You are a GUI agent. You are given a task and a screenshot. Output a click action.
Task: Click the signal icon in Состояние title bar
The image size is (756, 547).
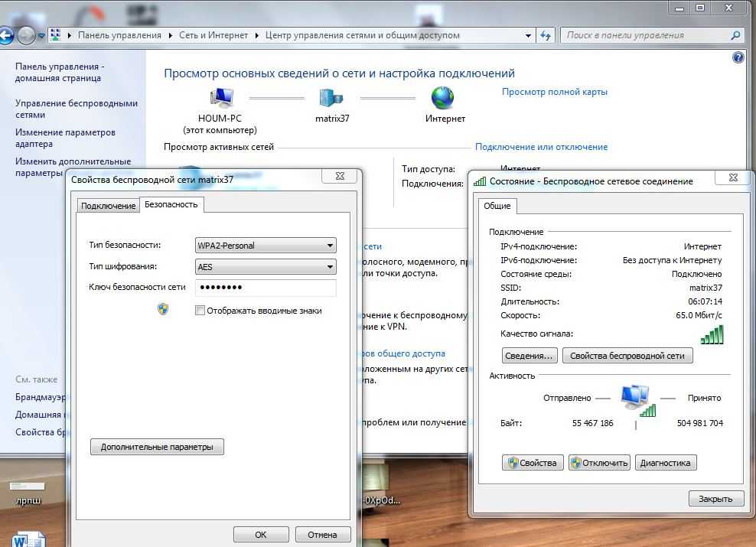click(480, 181)
